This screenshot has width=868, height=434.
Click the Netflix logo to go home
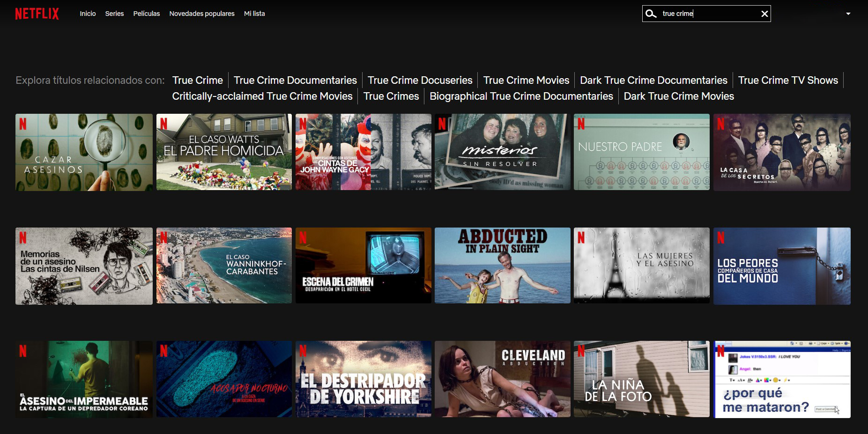37,13
